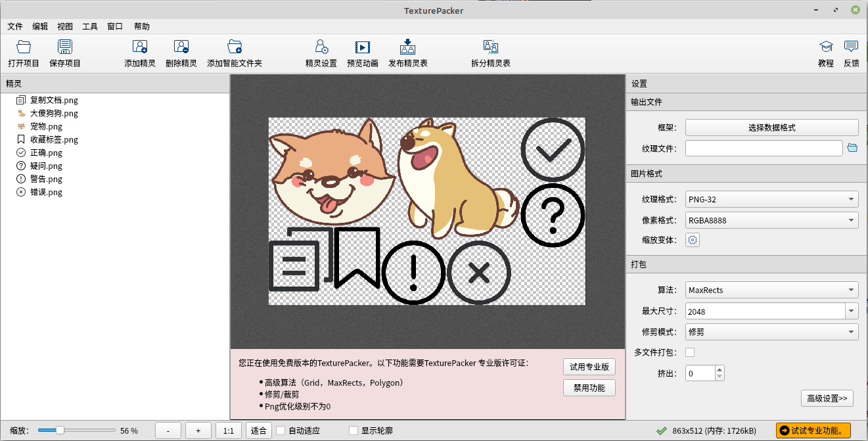This screenshot has height=441, width=868.
Task: Save project via 保存项目 icon
Action: click(x=64, y=47)
